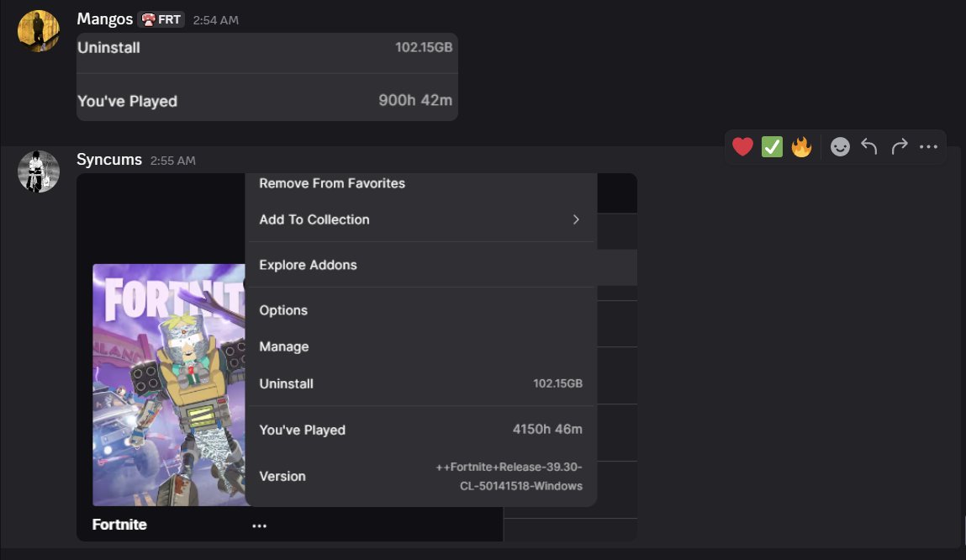Click the Syncums username

point(109,160)
